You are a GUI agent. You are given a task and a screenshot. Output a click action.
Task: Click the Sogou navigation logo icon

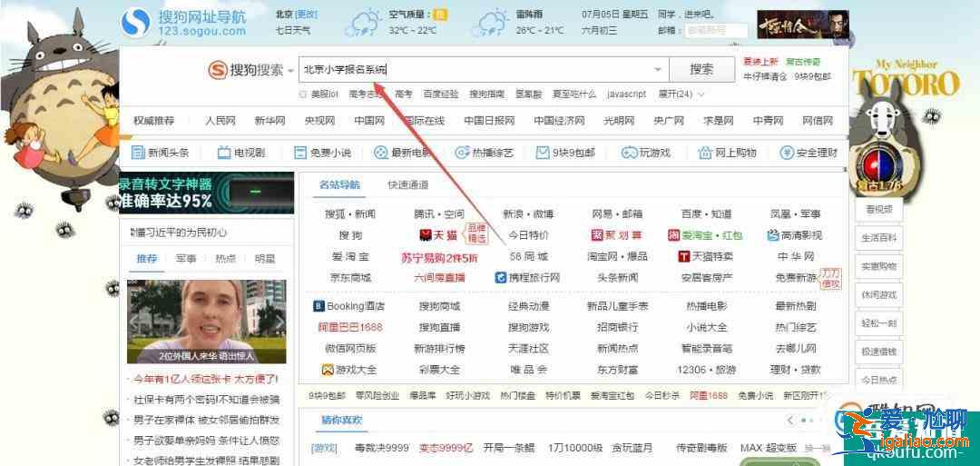(x=135, y=22)
